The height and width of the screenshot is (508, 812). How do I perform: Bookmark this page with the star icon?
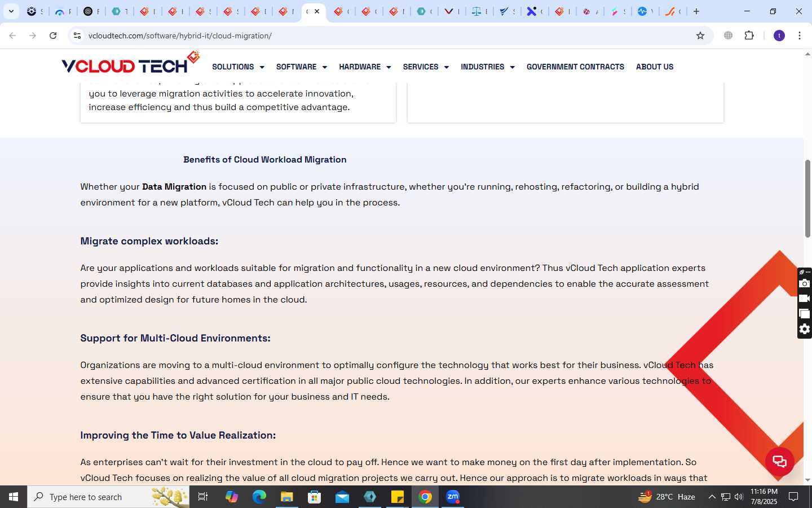[x=700, y=36]
